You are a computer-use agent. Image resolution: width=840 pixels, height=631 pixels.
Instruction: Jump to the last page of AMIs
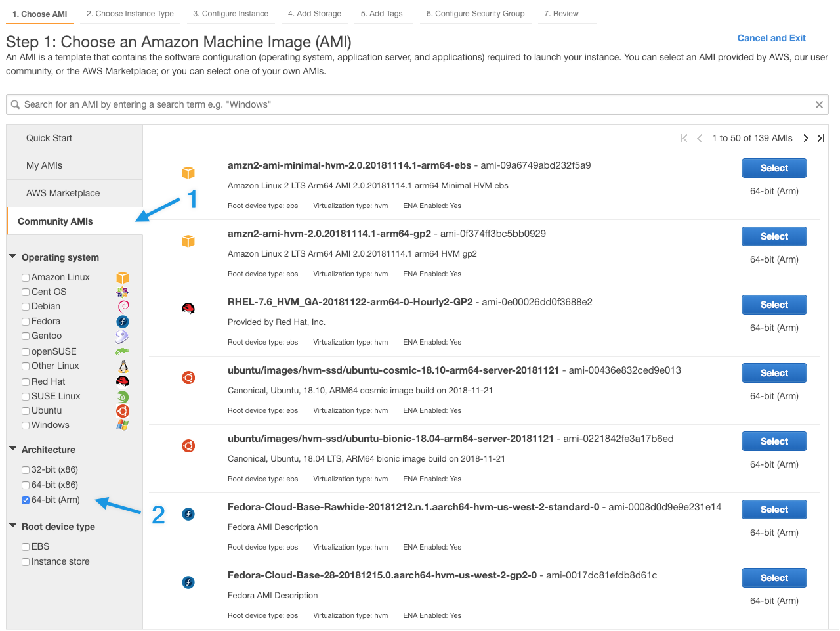[x=821, y=138]
